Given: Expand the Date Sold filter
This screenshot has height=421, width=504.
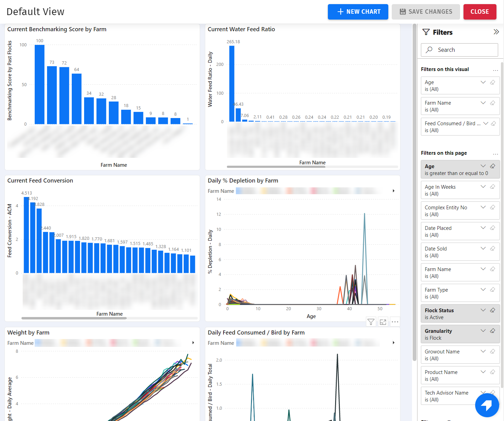Looking at the screenshot, I should pyautogui.click(x=483, y=248).
